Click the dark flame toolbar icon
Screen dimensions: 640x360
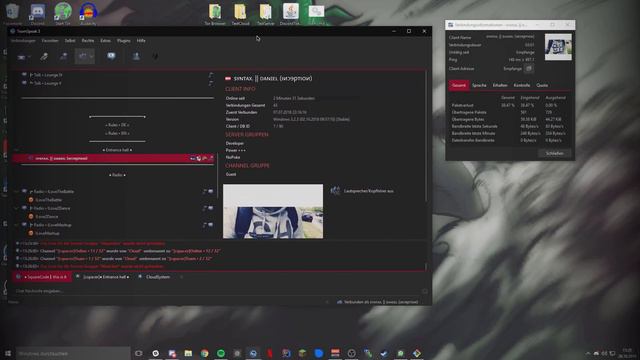155,56
